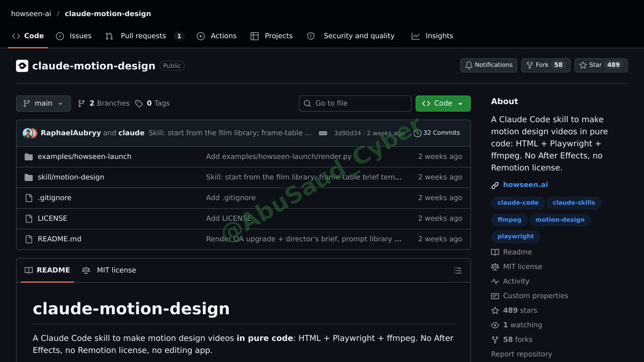Screen dimensions: 644x362
Task: Star the claude-motion-design repository
Action: pos(601,65)
